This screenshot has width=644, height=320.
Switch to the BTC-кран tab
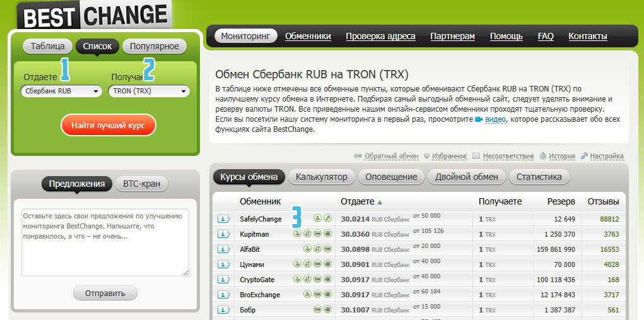(142, 184)
